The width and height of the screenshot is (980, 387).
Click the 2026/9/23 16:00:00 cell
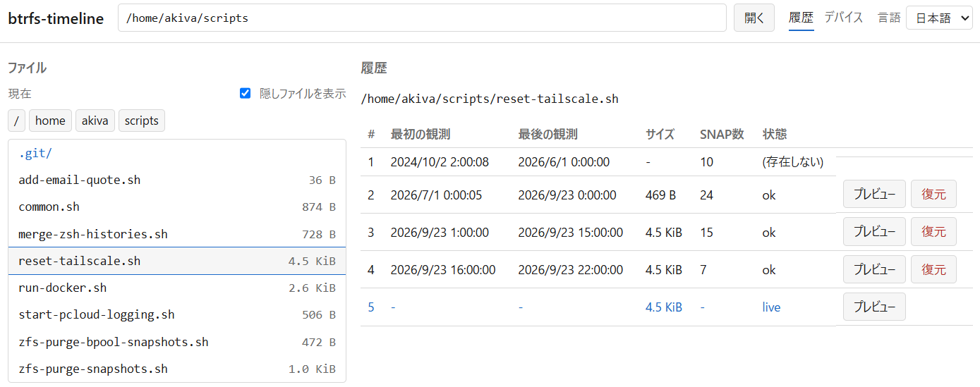[443, 270]
